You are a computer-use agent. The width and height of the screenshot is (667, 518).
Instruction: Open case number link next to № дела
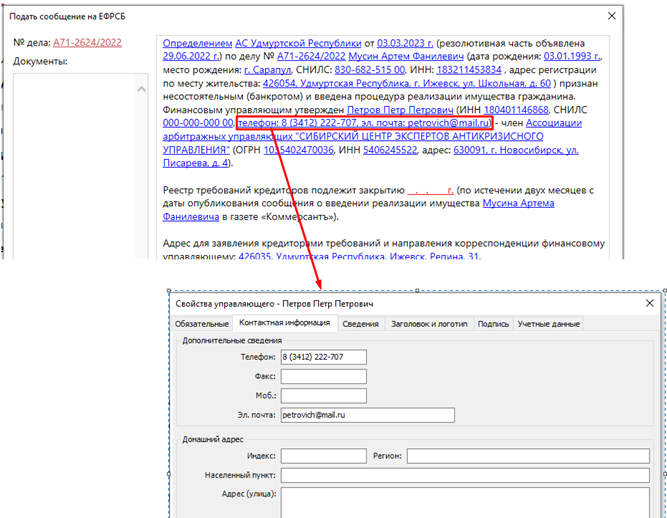click(87, 43)
